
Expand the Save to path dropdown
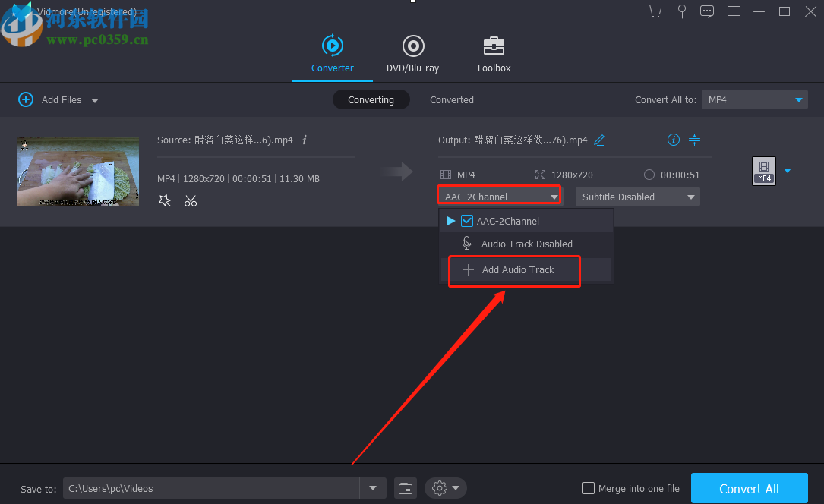372,488
